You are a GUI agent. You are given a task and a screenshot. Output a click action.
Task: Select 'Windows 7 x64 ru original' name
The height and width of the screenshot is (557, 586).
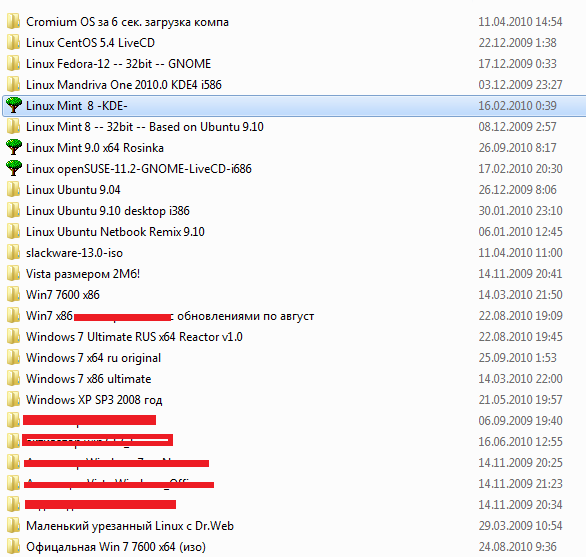93,358
